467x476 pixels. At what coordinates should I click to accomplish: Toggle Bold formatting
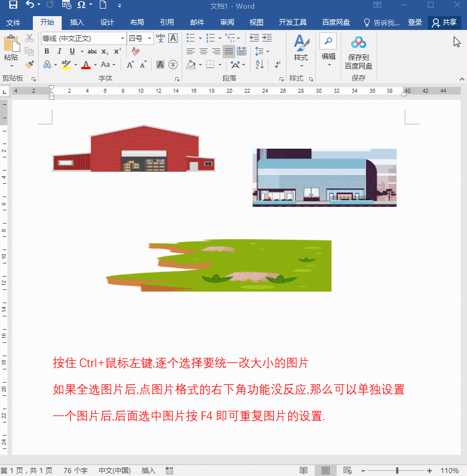(x=47, y=51)
